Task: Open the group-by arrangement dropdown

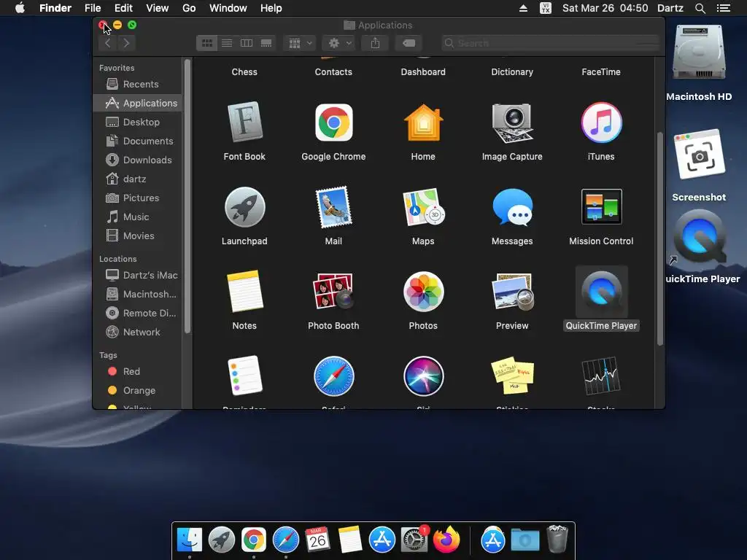Action: click(x=300, y=43)
